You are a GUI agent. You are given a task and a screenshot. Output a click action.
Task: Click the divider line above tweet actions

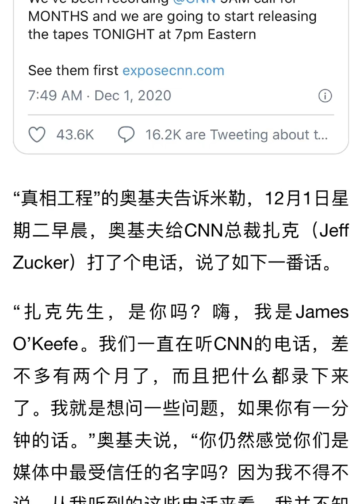pyautogui.click(x=181, y=115)
